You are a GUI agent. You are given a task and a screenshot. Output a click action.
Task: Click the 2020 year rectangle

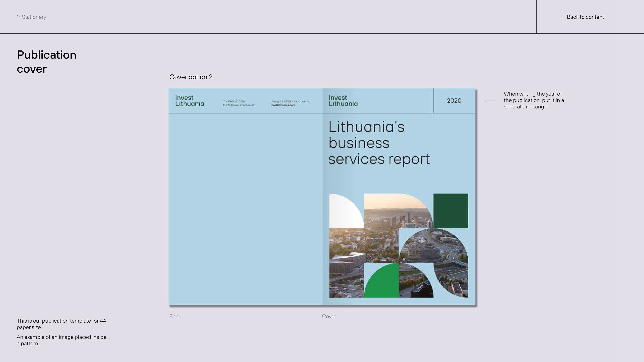point(454,101)
